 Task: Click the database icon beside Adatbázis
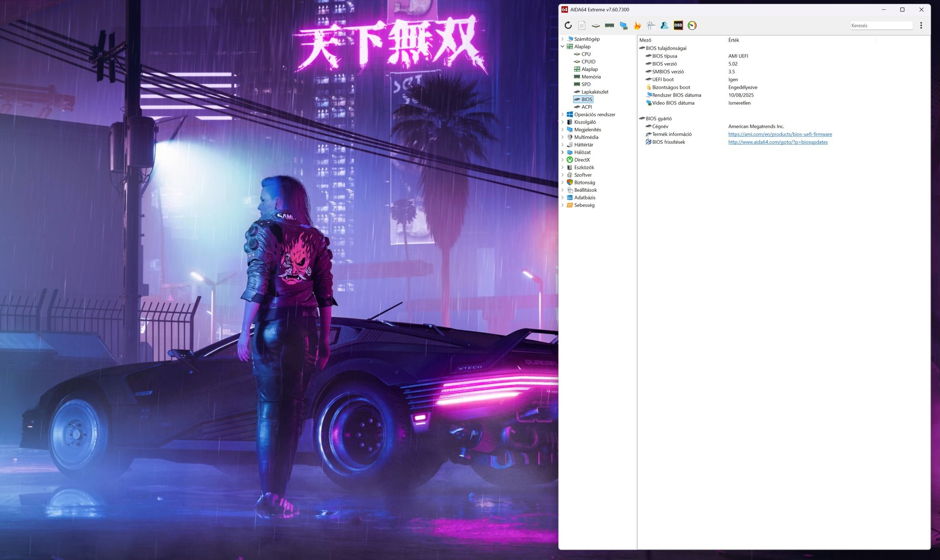570,197
